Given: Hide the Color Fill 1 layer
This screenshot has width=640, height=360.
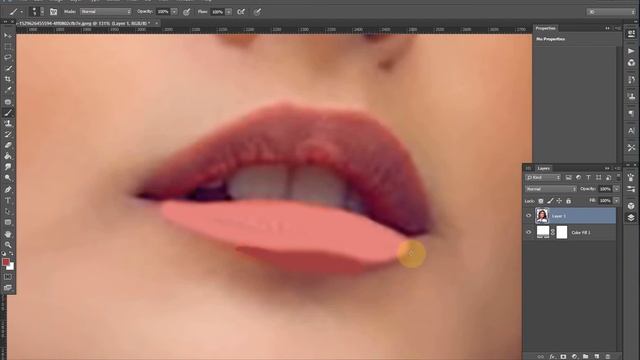Looking at the screenshot, I should (529, 232).
